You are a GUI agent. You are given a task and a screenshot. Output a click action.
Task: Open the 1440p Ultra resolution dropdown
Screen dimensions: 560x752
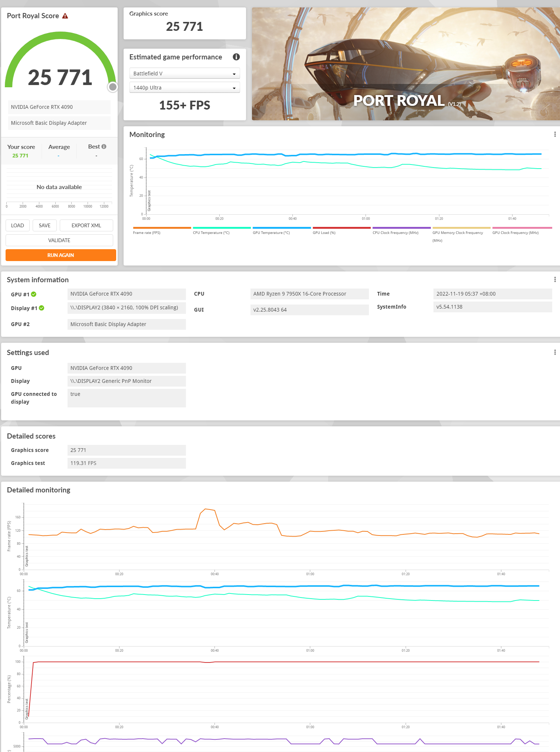point(184,88)
